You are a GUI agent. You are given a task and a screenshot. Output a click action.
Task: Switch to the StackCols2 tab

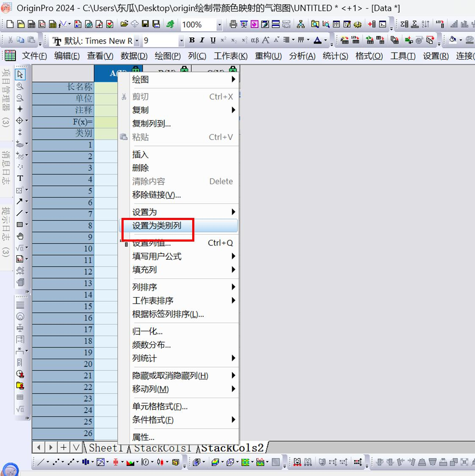click(x=232, y=448)
